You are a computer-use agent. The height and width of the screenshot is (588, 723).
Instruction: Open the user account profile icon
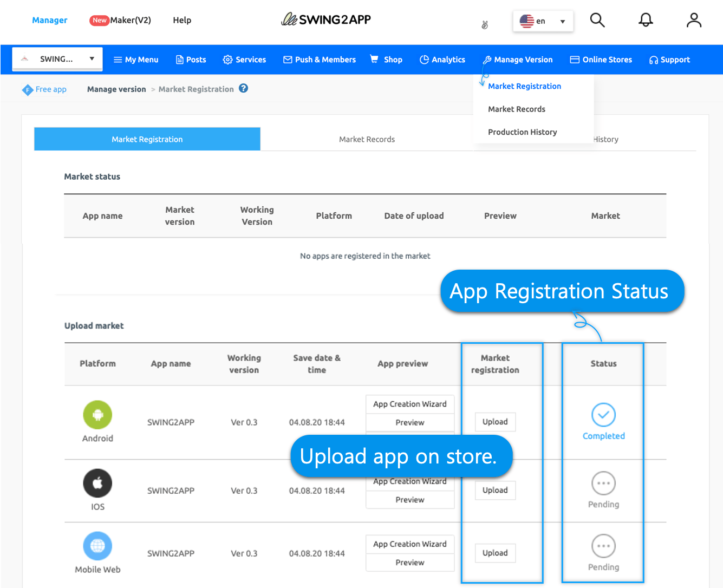pos(694,21)
